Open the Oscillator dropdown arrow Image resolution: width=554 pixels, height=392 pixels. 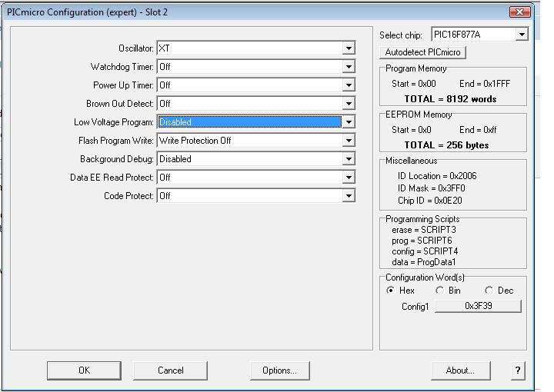pos(349,48)
